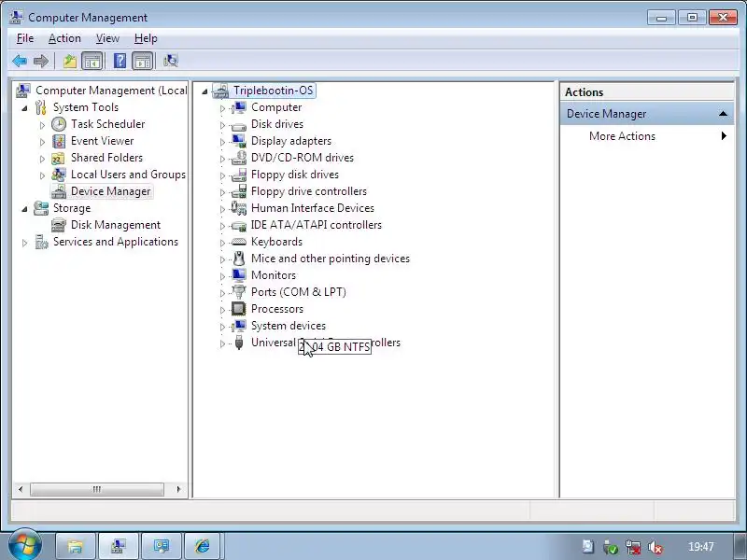Open the Help menu
747x560 pixels.
[x=146, y=38]
